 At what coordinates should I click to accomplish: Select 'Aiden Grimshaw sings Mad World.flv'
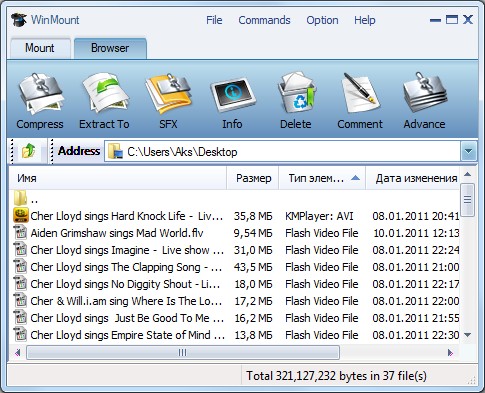coord(117,233)
